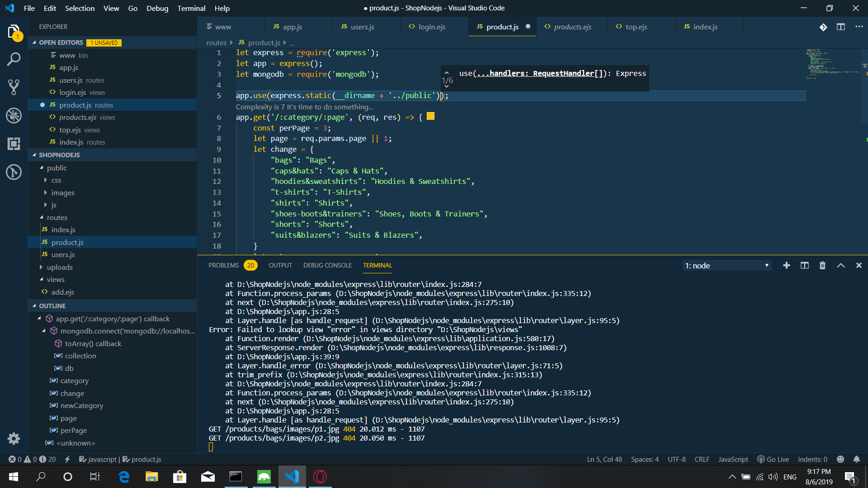Click the split editor icon
Image resolution: width=868 pixels, height=488 pixels.
tap(840, 27)
